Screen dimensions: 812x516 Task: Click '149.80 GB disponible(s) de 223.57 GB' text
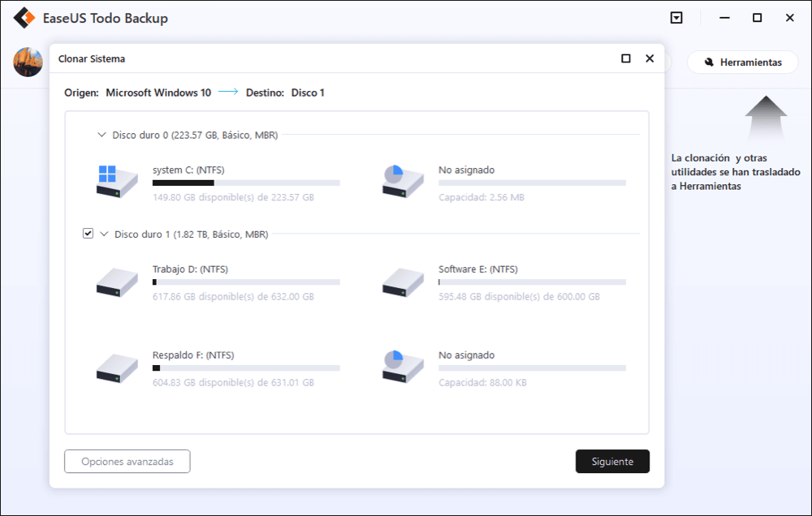coord(233,197)
